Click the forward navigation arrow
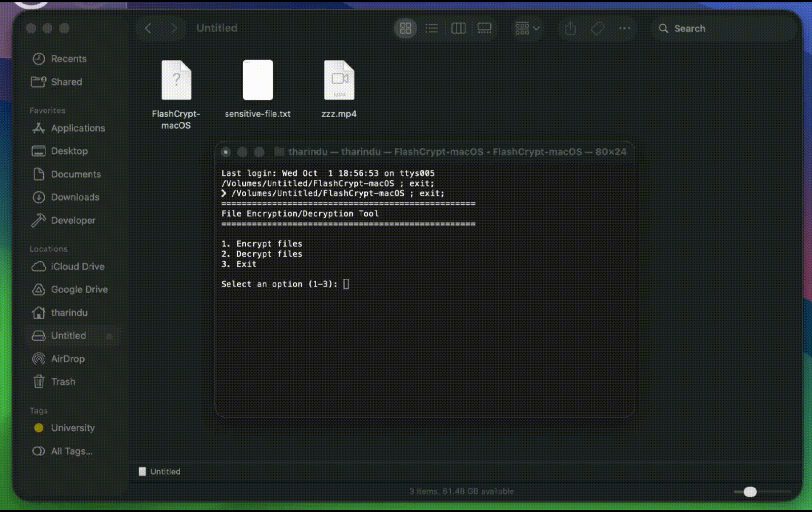Viewport: 812px width, 512px height. (x=174, y=28)
